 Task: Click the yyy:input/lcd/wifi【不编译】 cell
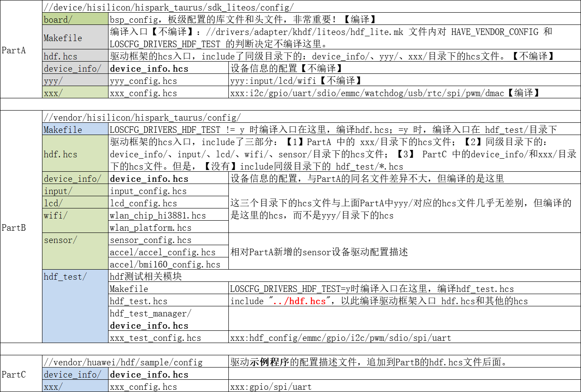click(405, 80)
